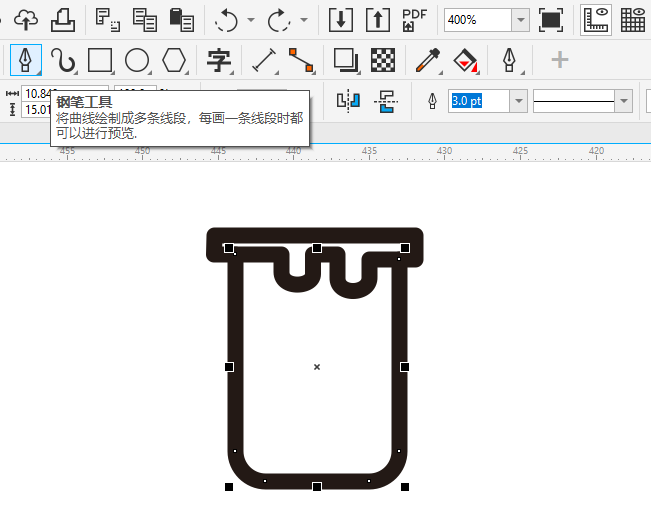Publish to PDF
This screenshot has width=651, height=531.
[x=414, y=20]
